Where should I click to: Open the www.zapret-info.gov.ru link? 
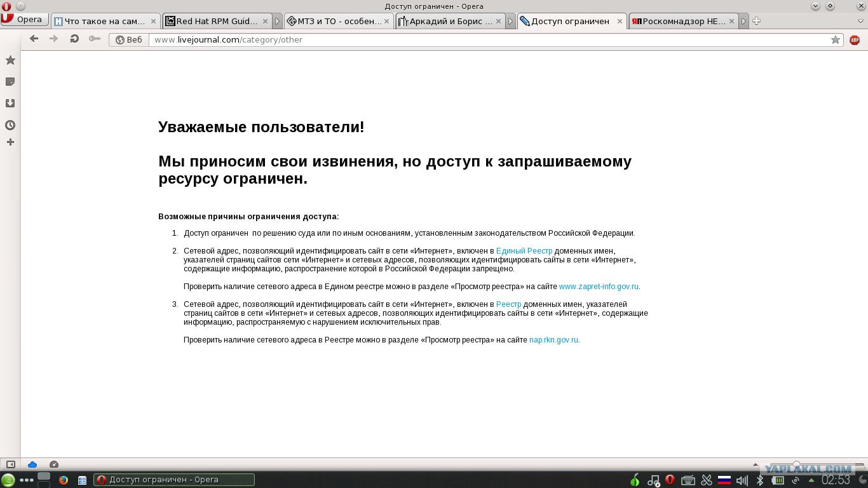(x=599, y=287)
